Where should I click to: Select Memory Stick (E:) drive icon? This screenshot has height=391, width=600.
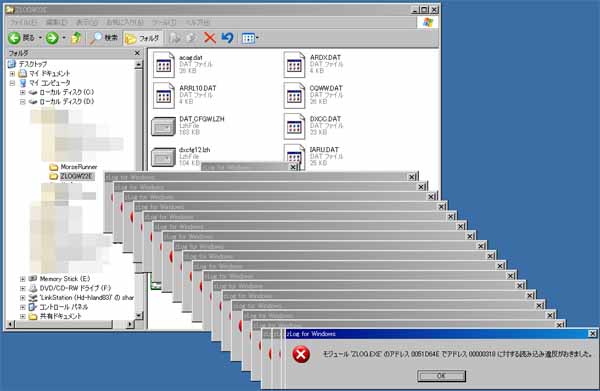click(33, 279)
